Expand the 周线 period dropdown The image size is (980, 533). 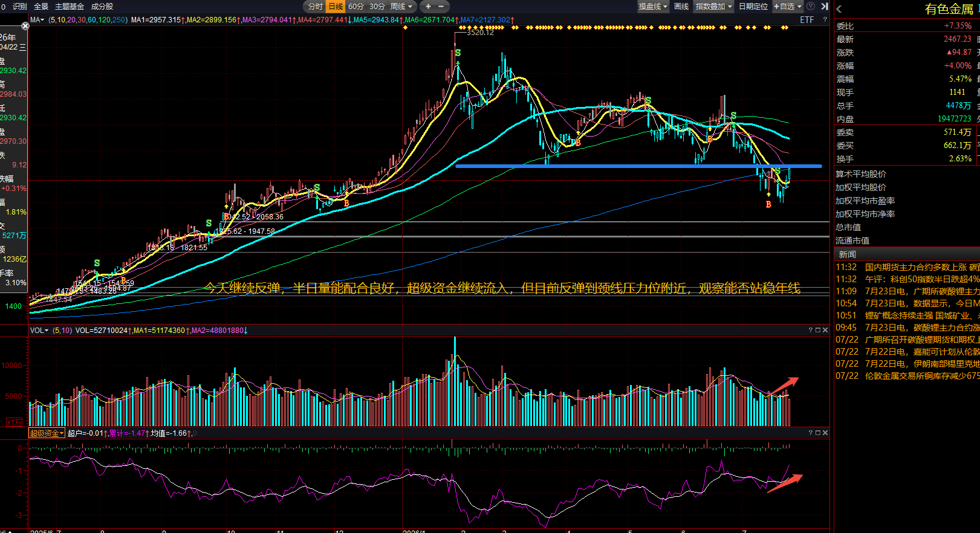pyautogui.click(x=401, y=6)
